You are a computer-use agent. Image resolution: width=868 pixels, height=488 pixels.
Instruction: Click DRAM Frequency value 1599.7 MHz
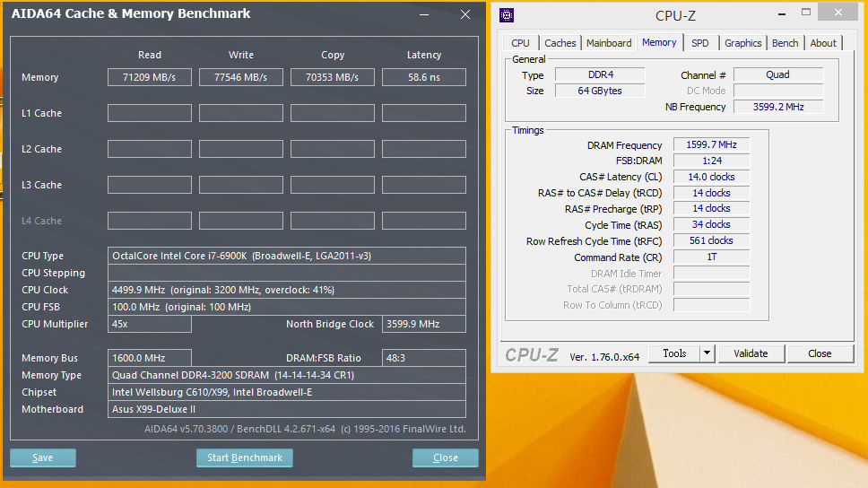click(x=711, y=144)
